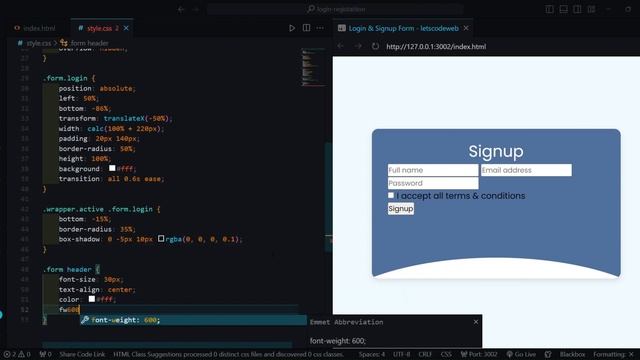
Task: Click the code minimap
Action: tap(313, 67)
